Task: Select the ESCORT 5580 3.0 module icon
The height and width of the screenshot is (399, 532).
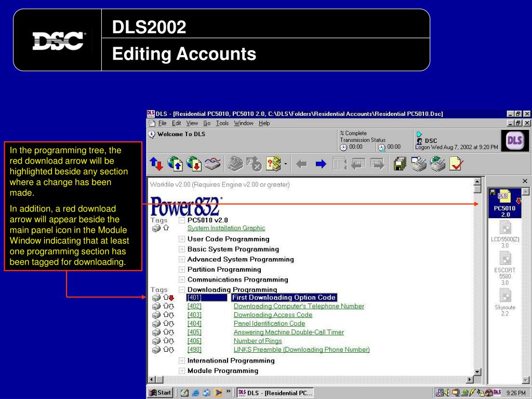Action: (x=505, y=269)
